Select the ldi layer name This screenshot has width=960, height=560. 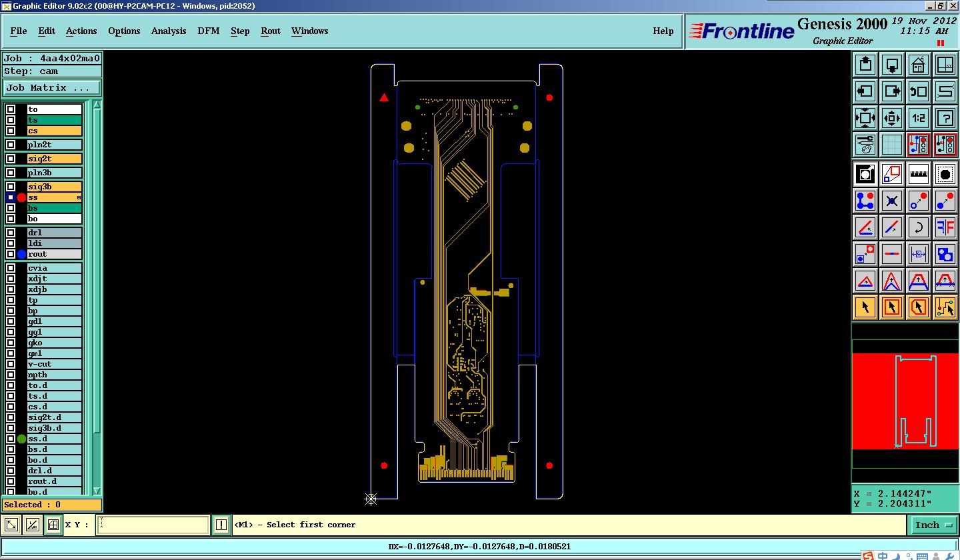point(55,243)
